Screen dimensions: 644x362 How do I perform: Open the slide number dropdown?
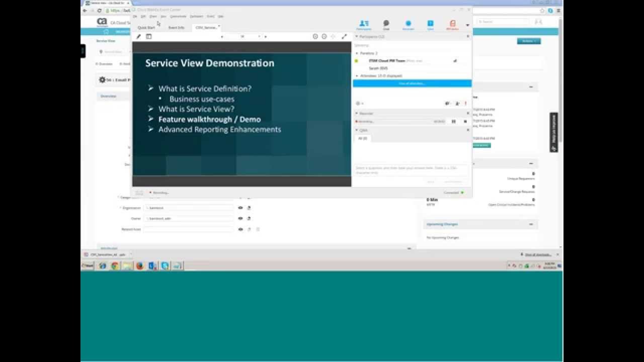259,36
